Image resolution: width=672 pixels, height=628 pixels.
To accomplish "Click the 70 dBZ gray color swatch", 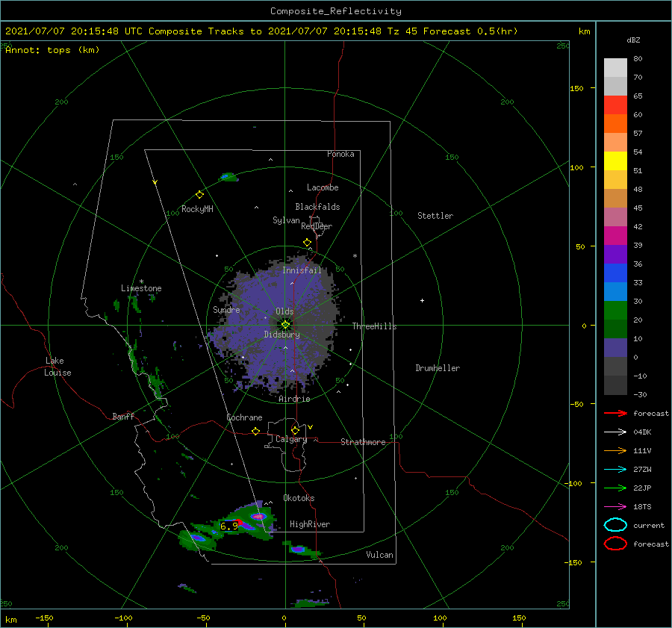I will 615,86.
